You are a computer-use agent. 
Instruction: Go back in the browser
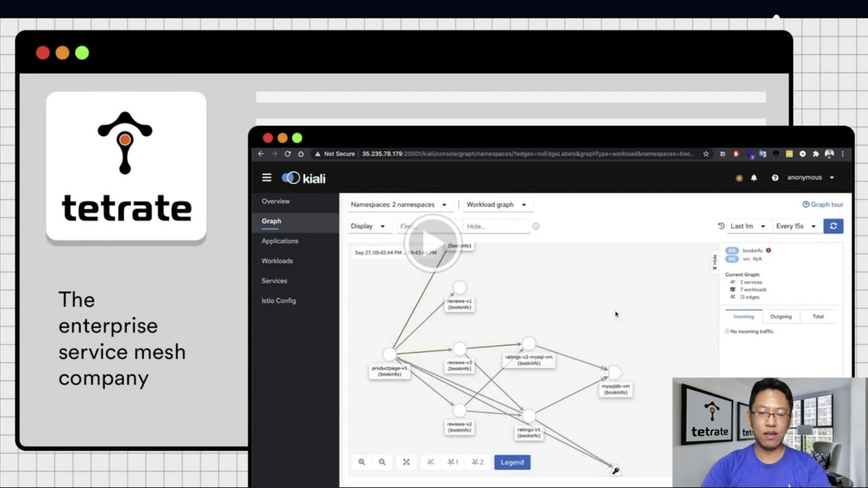click(x=261, y=154)
